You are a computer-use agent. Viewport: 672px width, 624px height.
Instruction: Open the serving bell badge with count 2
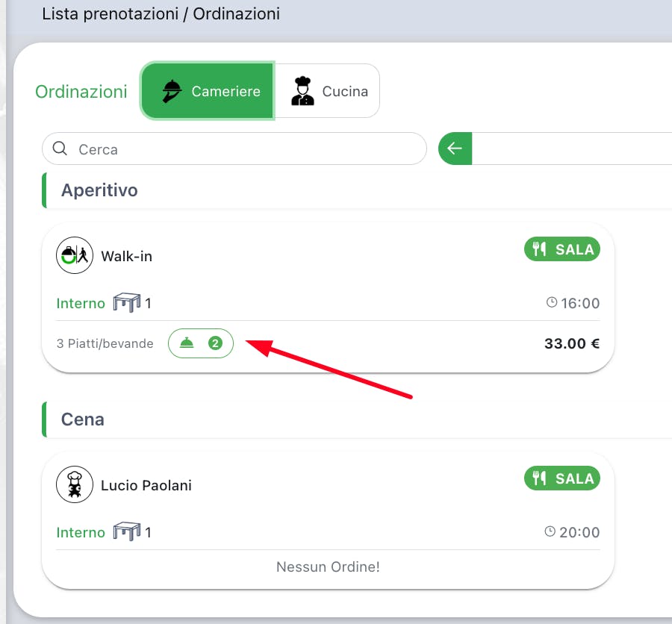(x=201, y=343)
